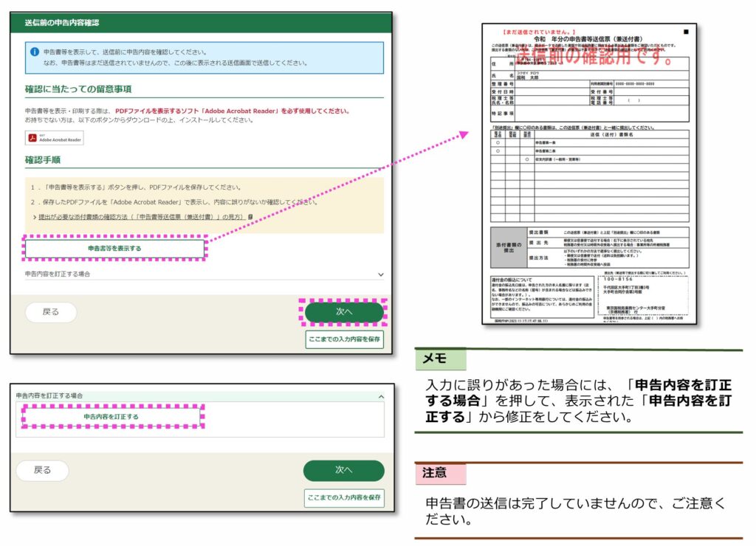Click the green メモ label

tap(440, 359)
